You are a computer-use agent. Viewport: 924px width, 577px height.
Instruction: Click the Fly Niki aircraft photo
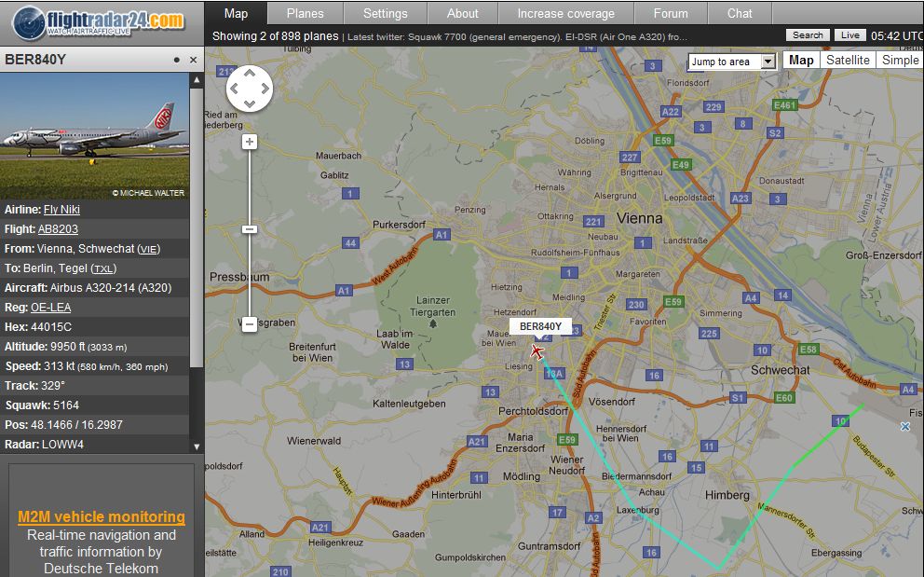94,136
